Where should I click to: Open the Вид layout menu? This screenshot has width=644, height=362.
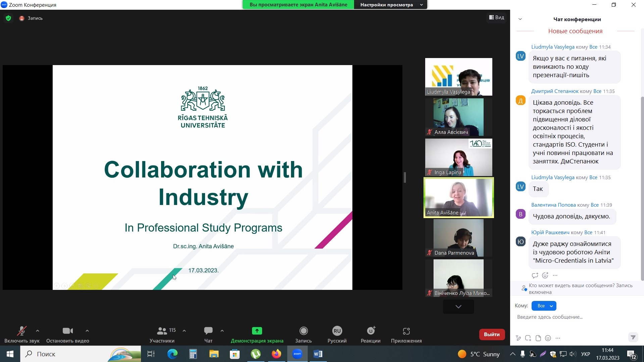pos(497,17)
